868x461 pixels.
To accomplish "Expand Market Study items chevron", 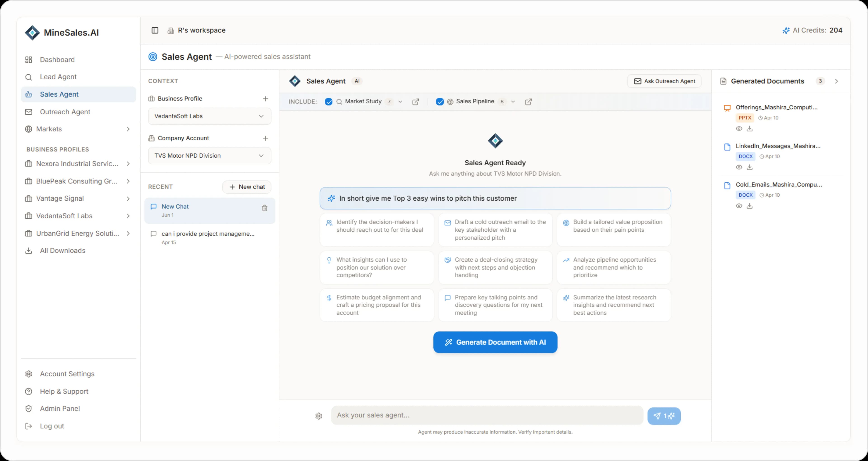I will pos(400,102).
